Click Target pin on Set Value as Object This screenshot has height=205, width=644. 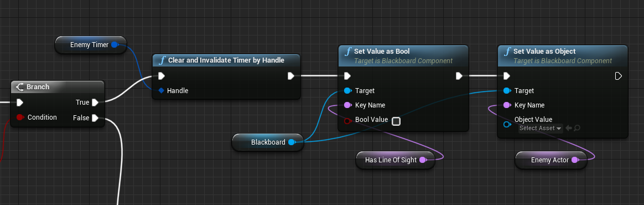pyautogui.click(x=507, y=90)
